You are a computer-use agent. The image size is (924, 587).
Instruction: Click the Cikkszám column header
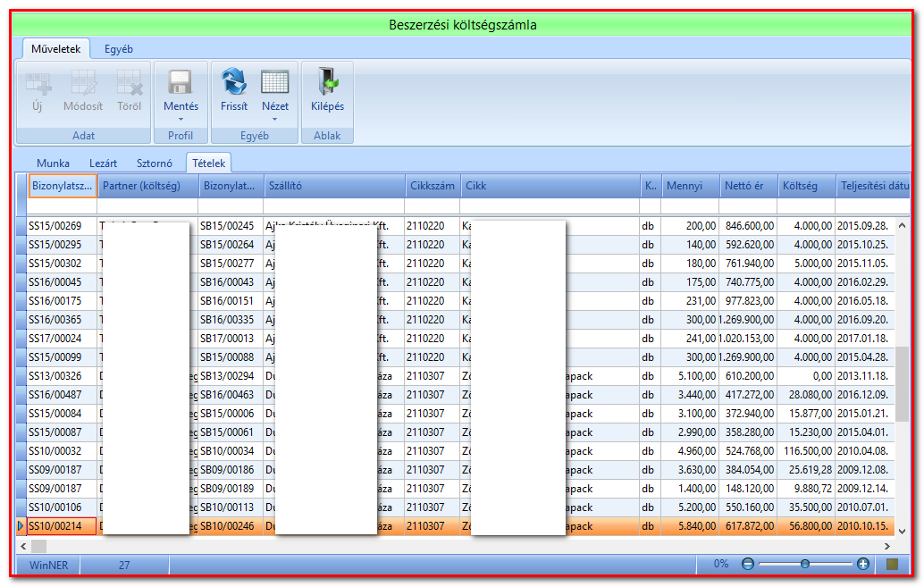click(x=432, y=186)
